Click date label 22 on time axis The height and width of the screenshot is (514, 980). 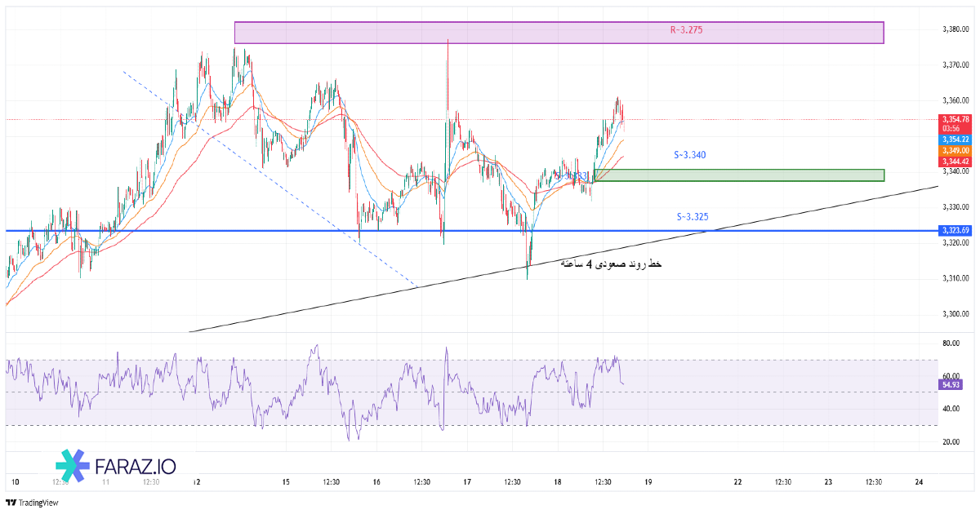click(738, 482)
